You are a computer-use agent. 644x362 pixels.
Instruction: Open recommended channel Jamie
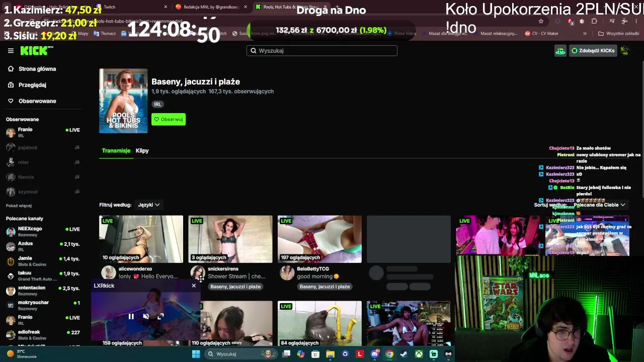(x=43, y=261)
